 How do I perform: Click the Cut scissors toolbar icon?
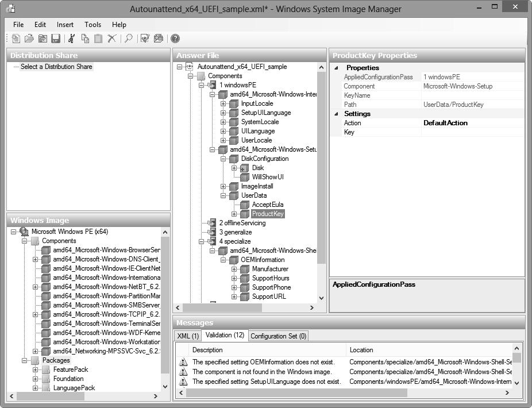tap(71, 39)
